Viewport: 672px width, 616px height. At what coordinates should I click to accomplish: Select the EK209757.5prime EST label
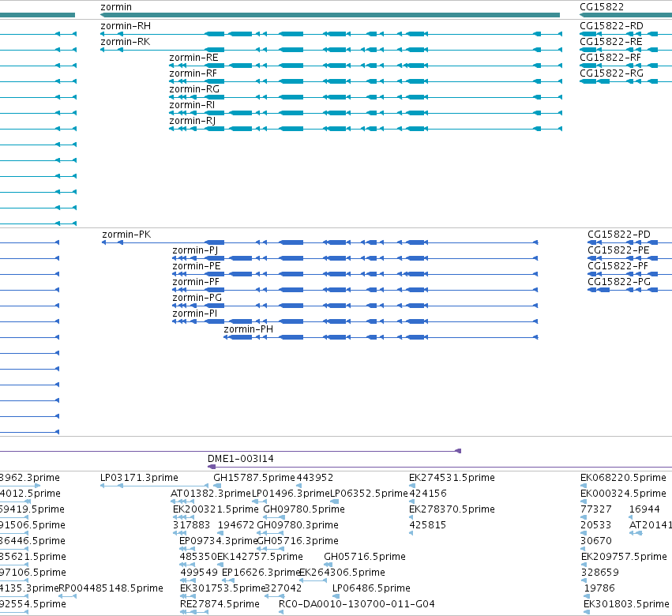[x=625, y=557]
